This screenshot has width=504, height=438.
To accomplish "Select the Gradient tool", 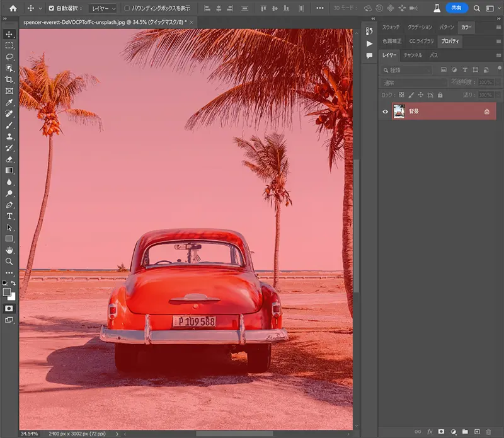I will pos(9,170).
